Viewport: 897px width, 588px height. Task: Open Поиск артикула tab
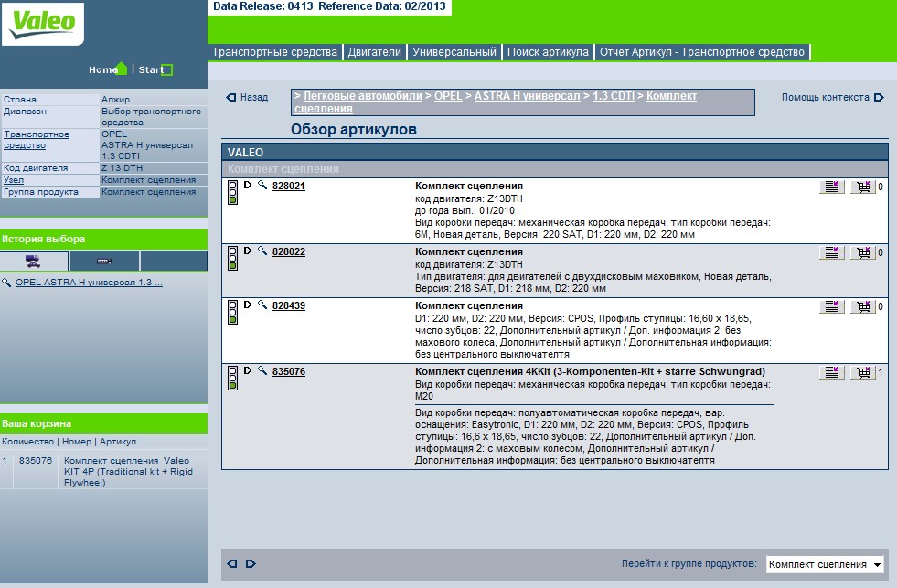click(x=548, y=52)
